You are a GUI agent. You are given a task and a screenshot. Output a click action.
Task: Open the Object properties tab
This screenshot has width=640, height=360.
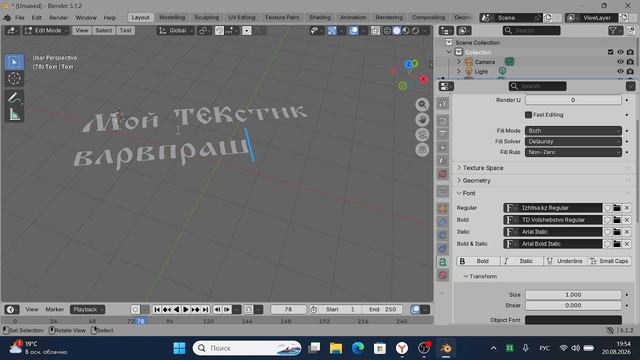point(443,209)
